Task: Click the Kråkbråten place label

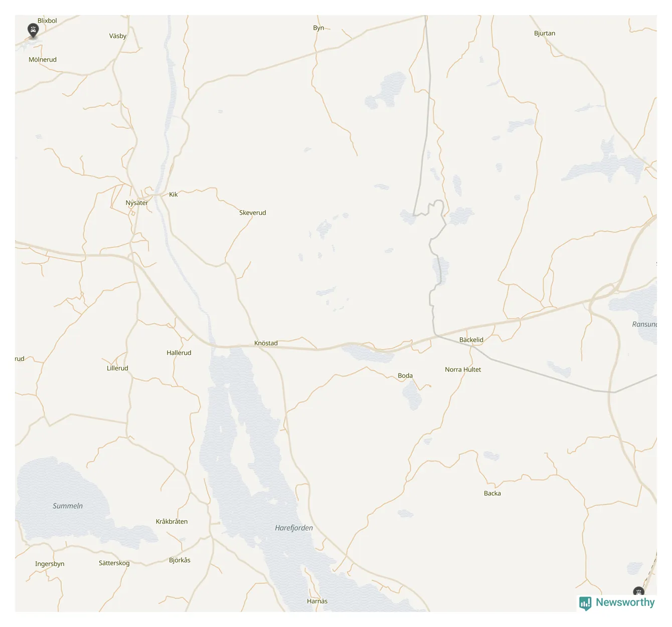Action: pos(172,521)
